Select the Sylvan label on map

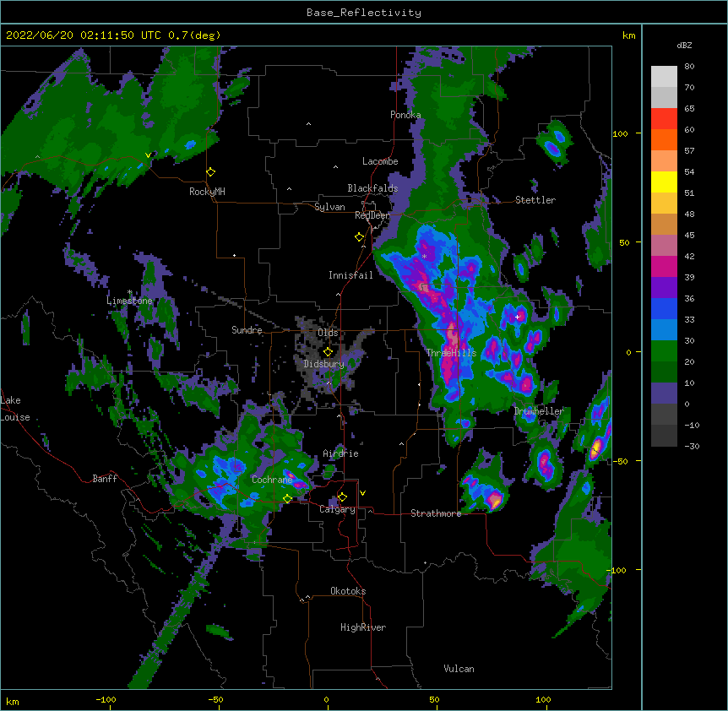coord(329,207)
